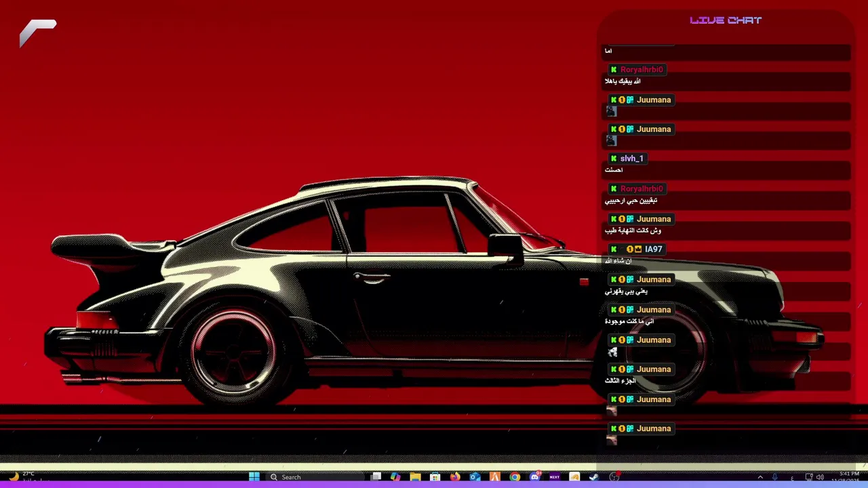This screenshot has width=868, height=488.
Task: Open Steam from the taskbar
Action: [594, 477]
